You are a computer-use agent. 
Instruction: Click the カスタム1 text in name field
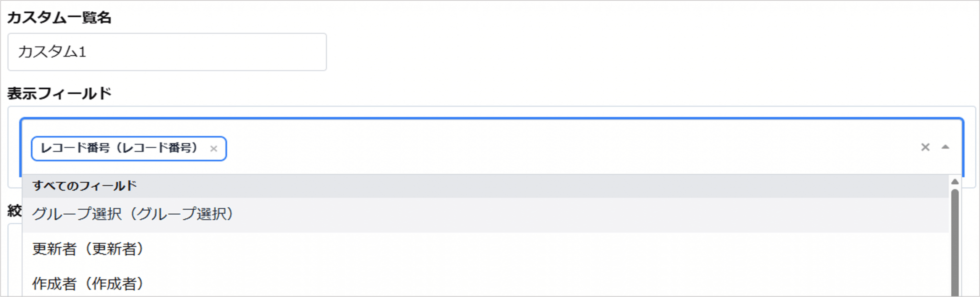point(52,52)
